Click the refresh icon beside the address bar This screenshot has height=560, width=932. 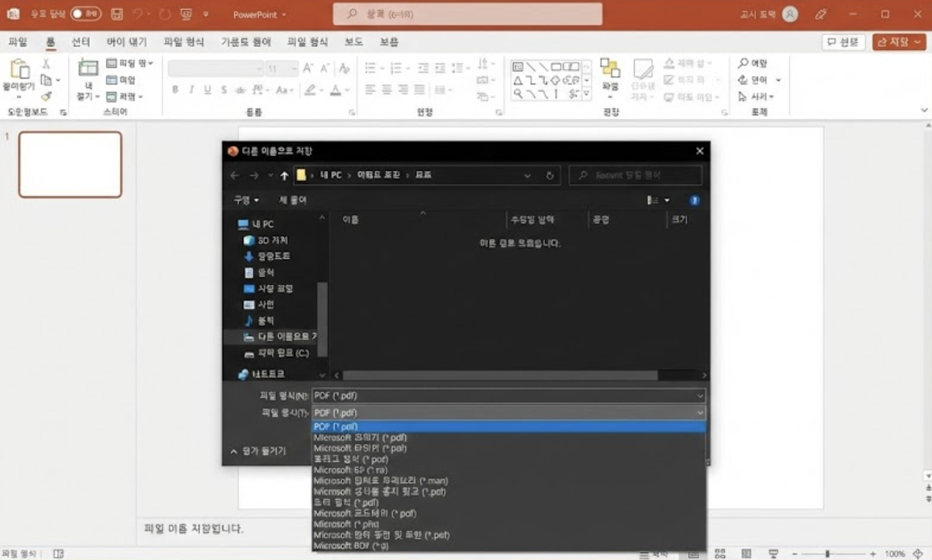(550, 176)
